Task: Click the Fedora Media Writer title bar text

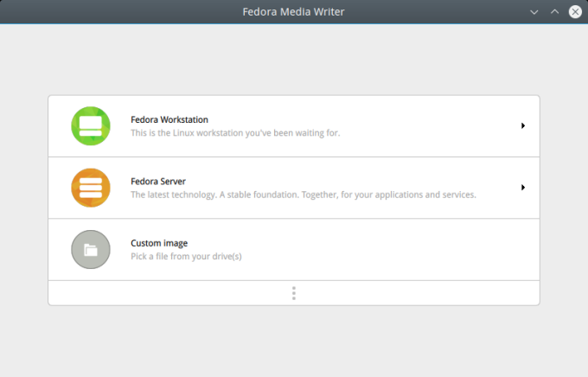Action: click(x=294, y=11)
